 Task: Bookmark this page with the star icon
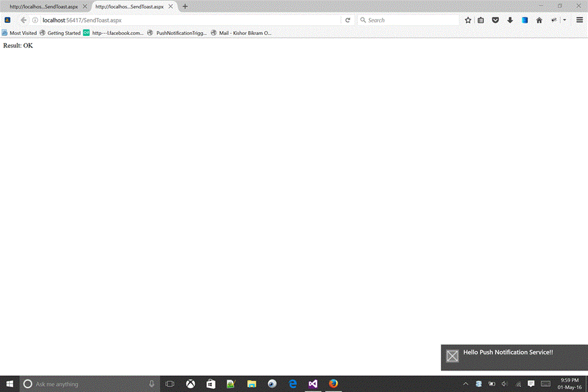(468, 20)
